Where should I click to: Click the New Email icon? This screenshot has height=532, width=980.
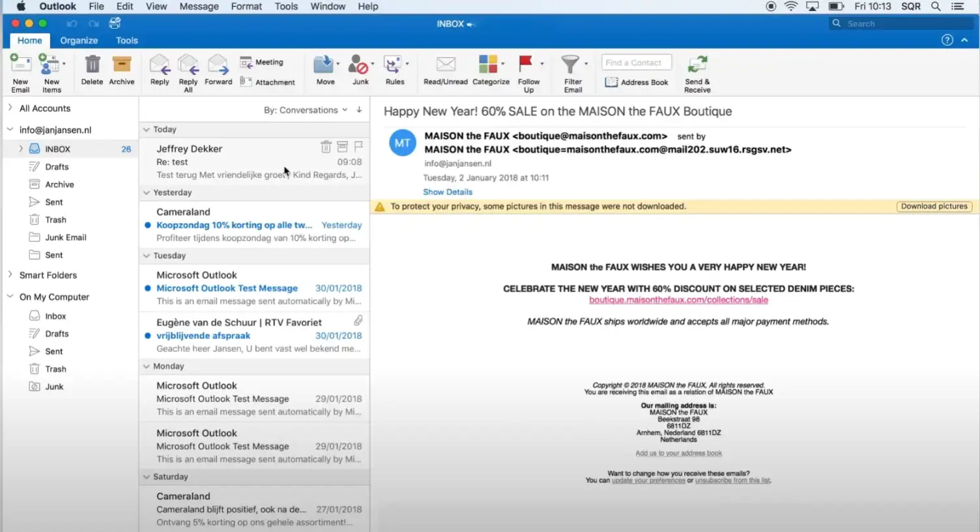point(20,66)
